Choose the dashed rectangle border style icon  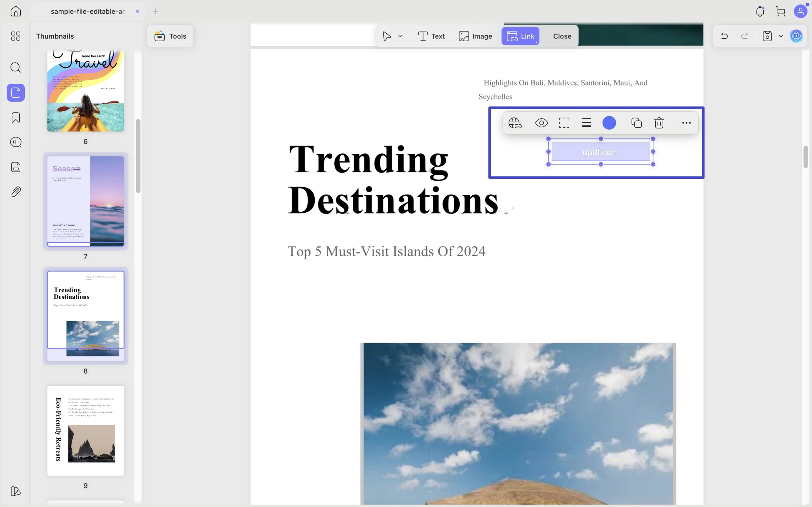pos(564,123)
